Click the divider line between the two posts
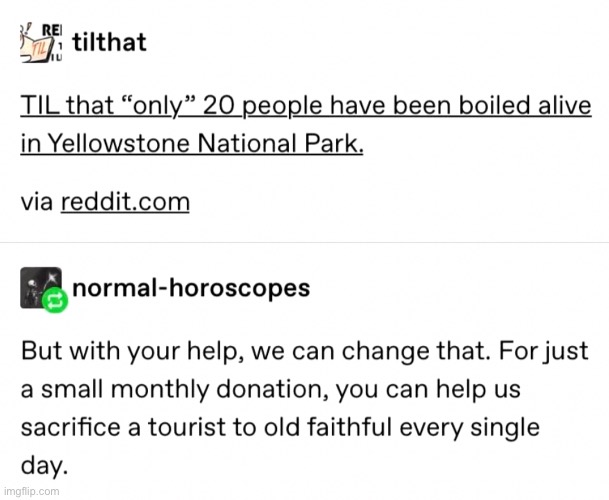Image resolution: width=609 pixels, height=500 pixels. click(304, 241)
